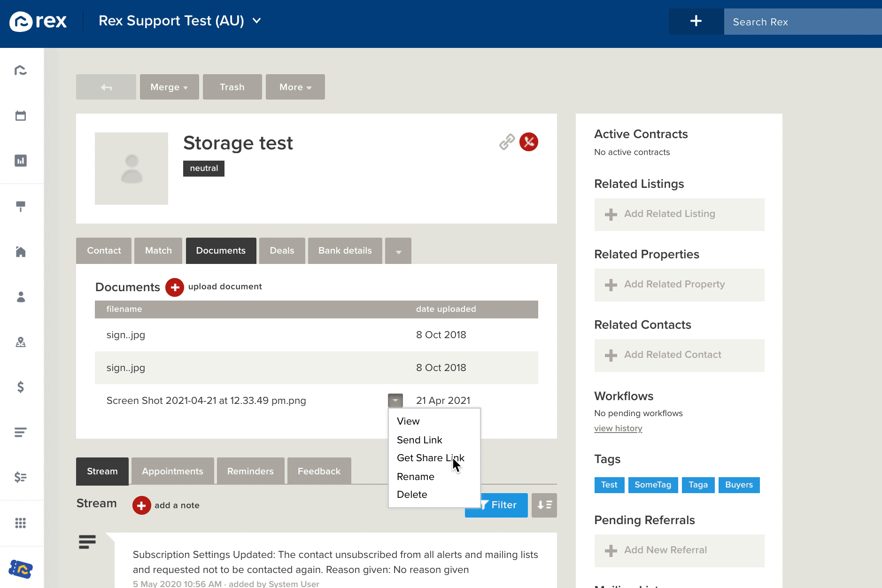Click the upload document label
The width and height of the screenshot is (882, 588).
pyautogui.click(x=225, y=286)
